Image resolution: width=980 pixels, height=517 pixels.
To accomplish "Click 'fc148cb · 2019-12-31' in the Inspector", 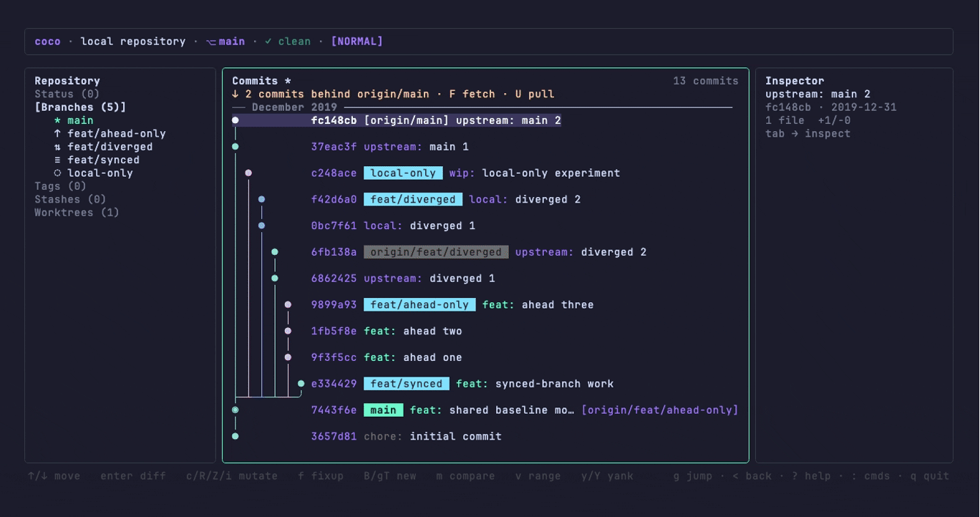I will click(x=831, y=107).
